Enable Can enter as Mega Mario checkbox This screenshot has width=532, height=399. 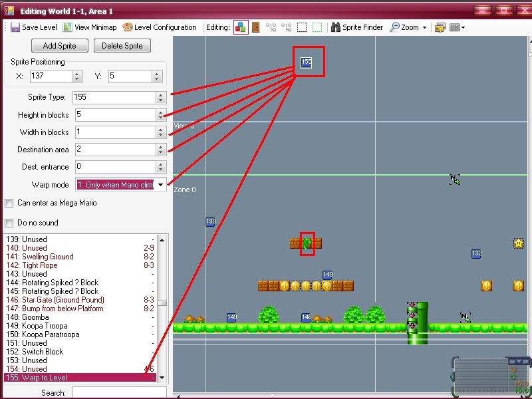click(x=9, y=203)
